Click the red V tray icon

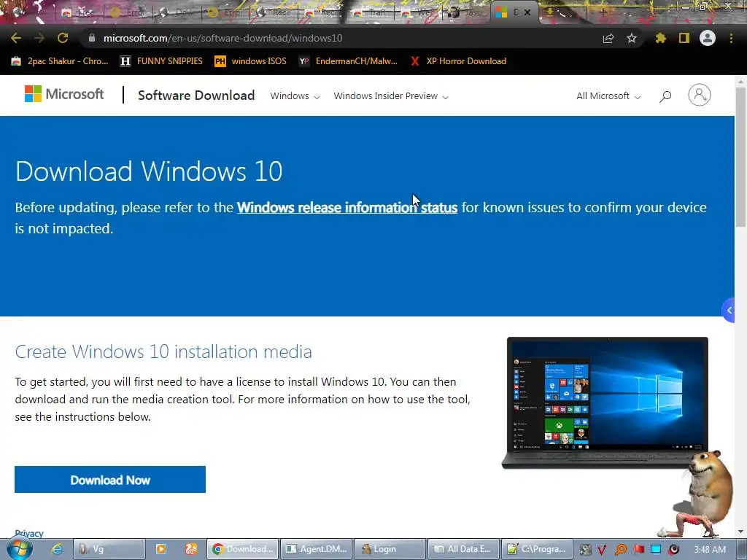tap(602, 550)
